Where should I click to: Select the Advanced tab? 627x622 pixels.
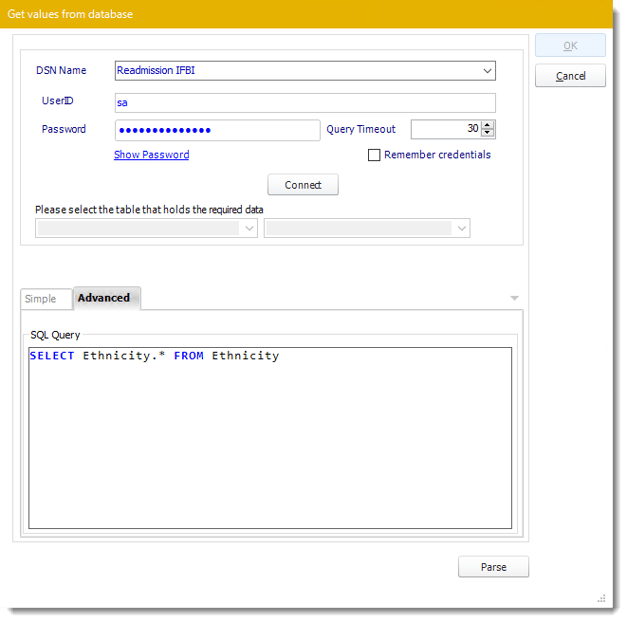point(106,298)
